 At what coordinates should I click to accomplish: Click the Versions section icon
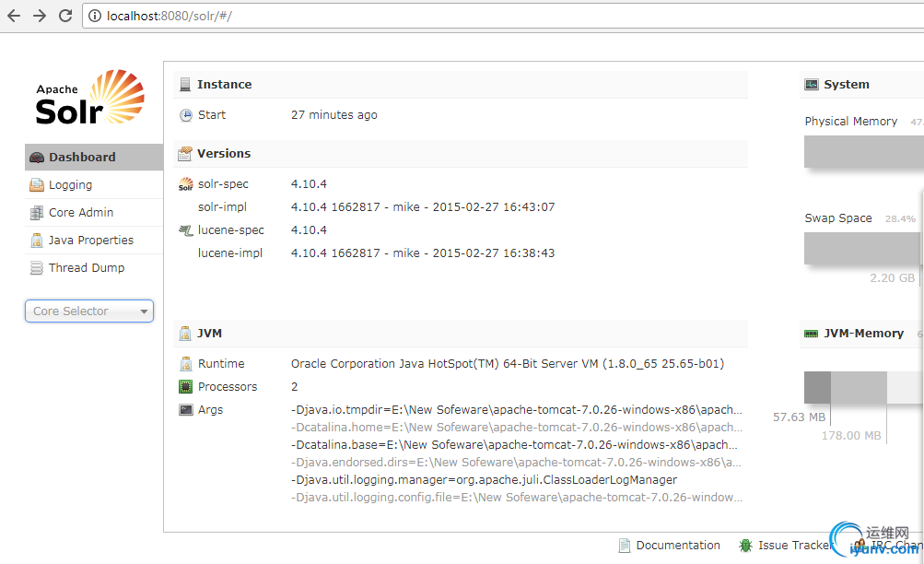tap(185, 154)
